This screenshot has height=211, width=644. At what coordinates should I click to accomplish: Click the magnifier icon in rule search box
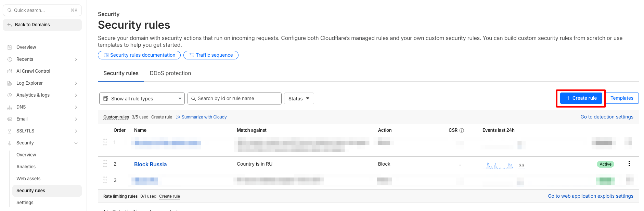[x=193, y=99]
